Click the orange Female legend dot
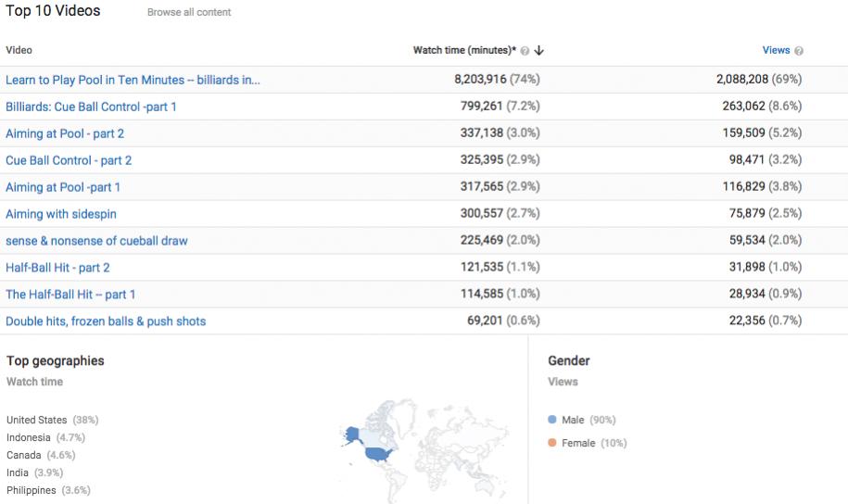The height and width of the screenshot is (504, 848). [x=552, y=443]
